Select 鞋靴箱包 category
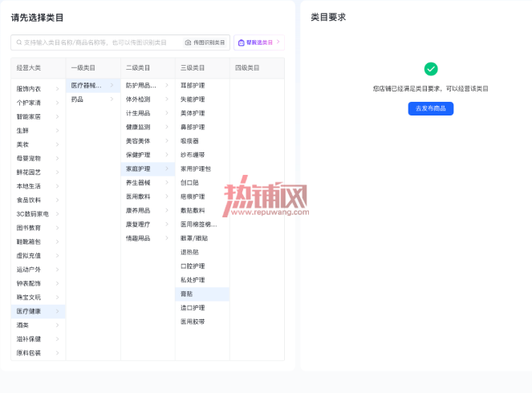 point(38,241)
